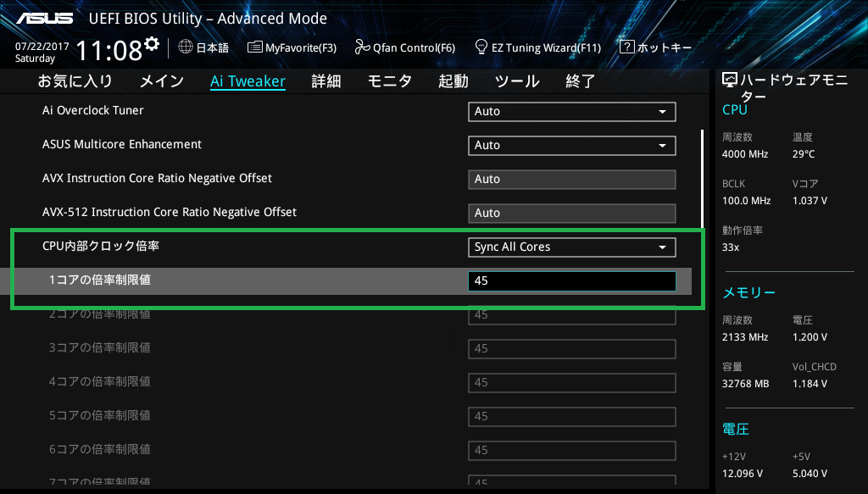Click AVX Instruction Core Ratio Negative Offset field
868x494 pixels.
[572, 180]
